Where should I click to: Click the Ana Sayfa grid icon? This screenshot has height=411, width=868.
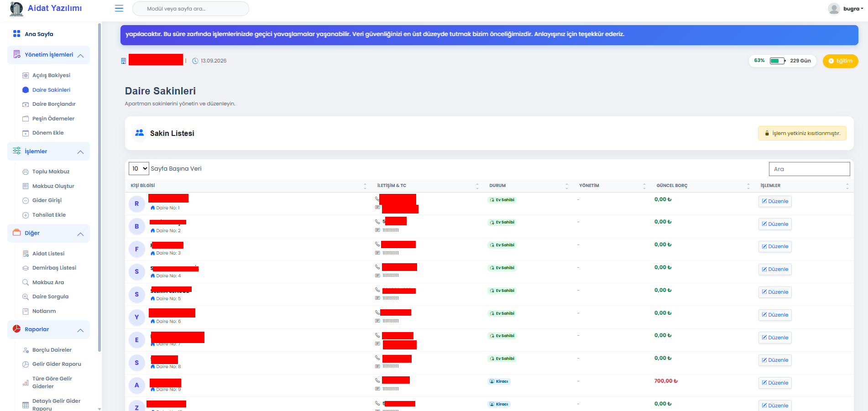coord(17,34)
